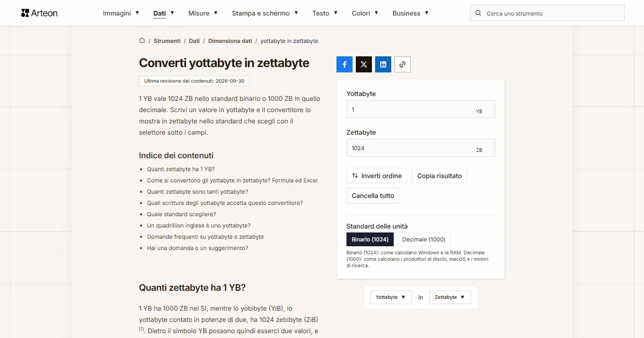
Task: Open the Immagini menu
Action: pos(121,13)
